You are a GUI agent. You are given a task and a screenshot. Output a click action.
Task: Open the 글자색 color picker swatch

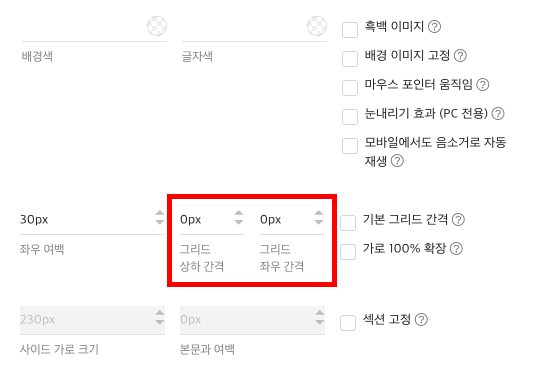[317, 26]
